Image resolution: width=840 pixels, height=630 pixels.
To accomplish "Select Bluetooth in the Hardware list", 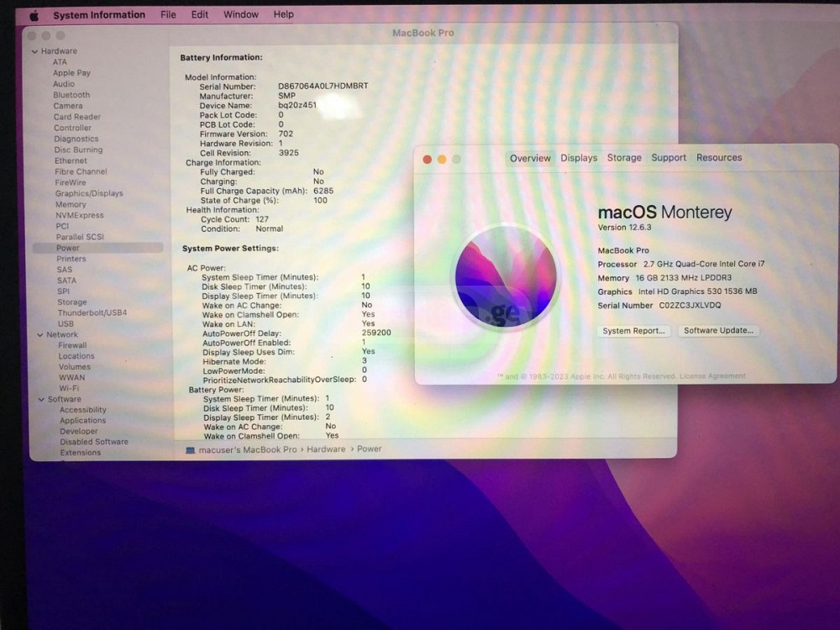I will pyautogui.click(x=71, y=95).
